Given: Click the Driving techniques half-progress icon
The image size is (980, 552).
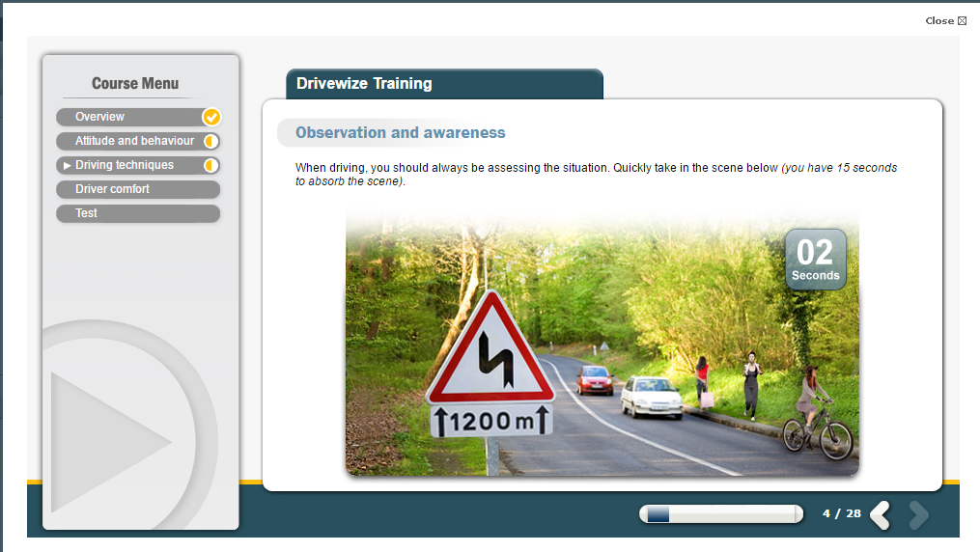Looking at the screenshot, I should [x=211, y=165].
